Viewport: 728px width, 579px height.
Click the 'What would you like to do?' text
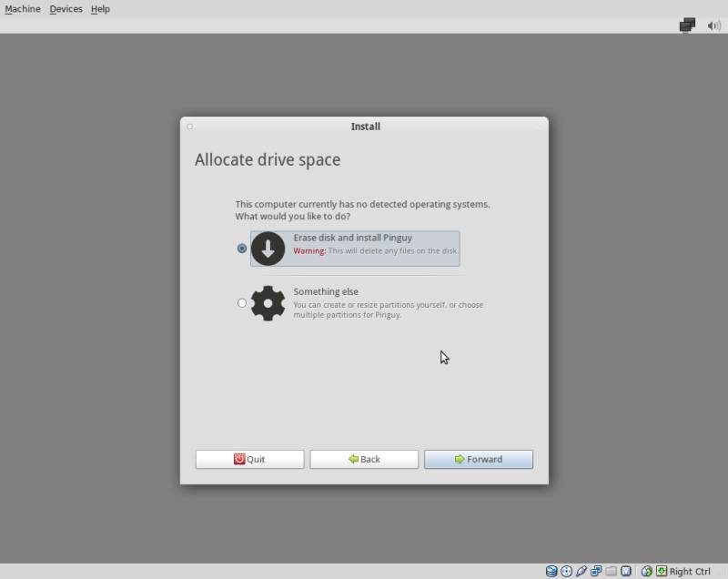(293, 217)
